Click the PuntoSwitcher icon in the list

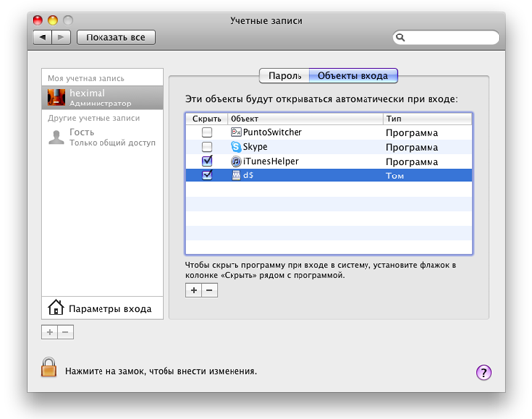(x=235, y=132)
